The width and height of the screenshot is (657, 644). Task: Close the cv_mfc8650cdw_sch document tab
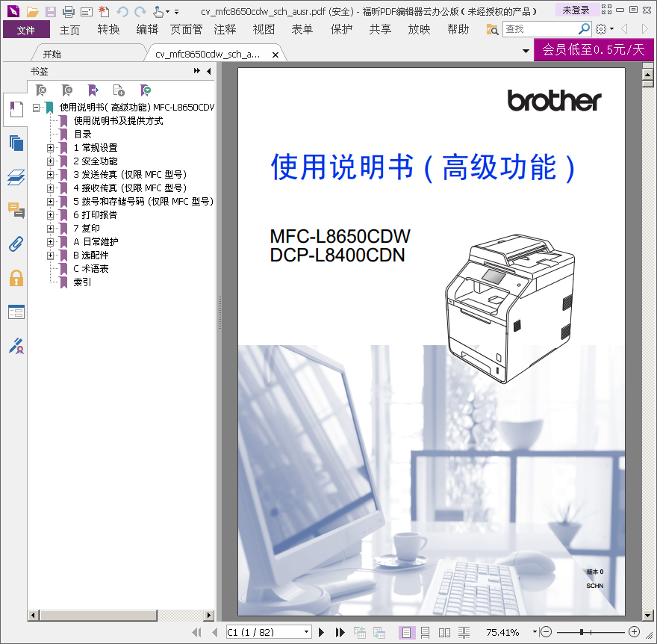[x=275, y=55]
